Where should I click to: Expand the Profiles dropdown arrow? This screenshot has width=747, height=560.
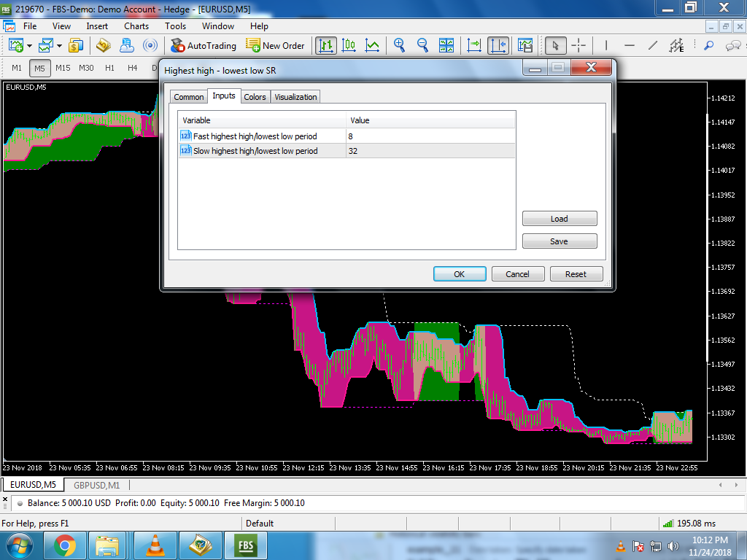click(x=60, y=46)
